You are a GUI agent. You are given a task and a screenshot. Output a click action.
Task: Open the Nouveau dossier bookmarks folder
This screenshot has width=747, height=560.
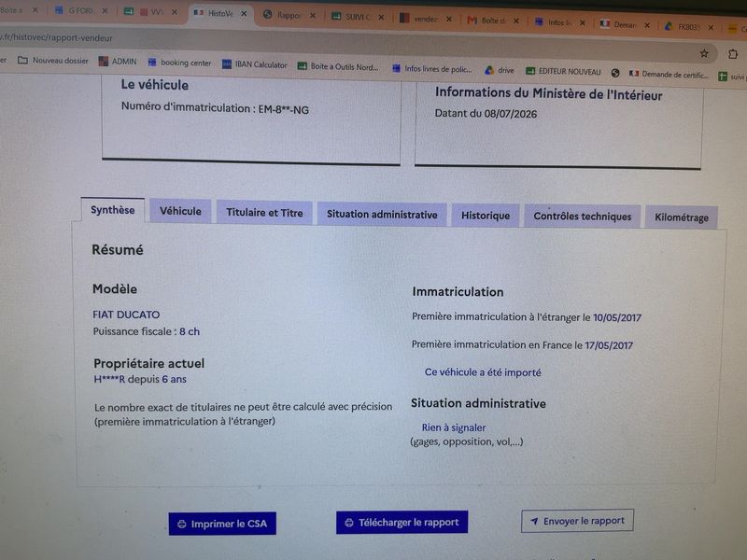[53, 61]
